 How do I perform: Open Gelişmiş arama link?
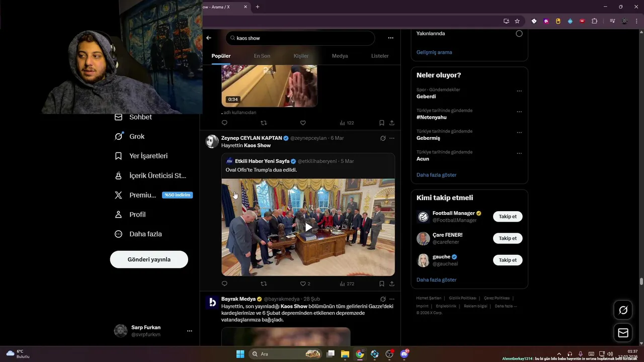point(434,52)
